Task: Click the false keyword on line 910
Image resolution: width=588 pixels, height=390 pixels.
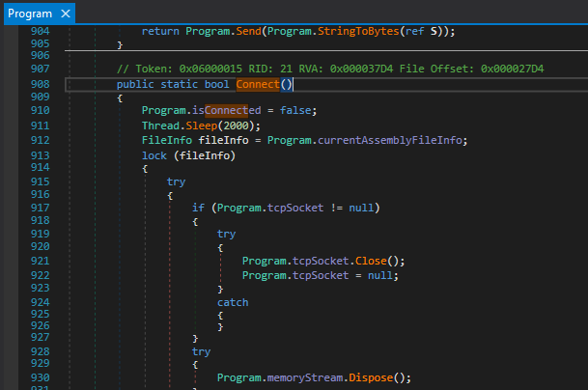Action: pyautogui.click(x=295, y=111)
